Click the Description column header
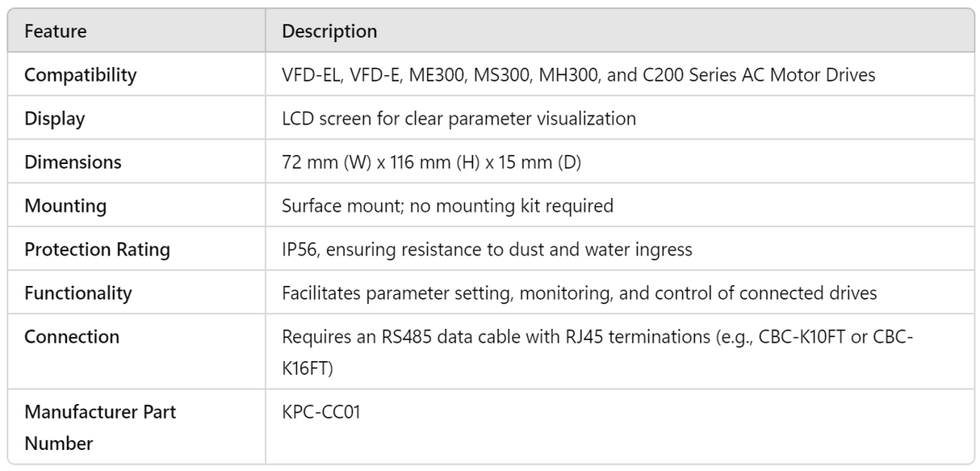The width and height of the screenshot is (980, 471). click(329, 32)
